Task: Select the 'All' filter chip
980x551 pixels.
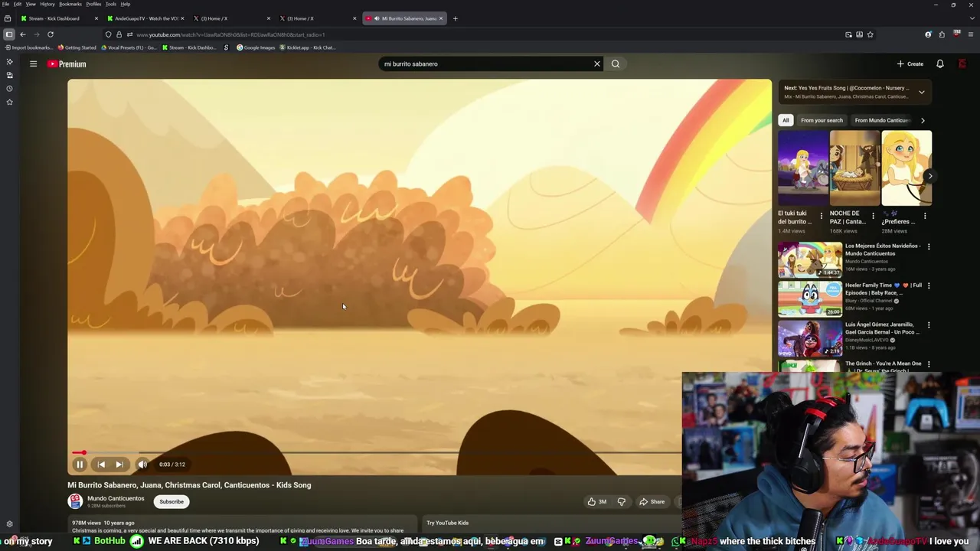Action: [x=786, y=120]
